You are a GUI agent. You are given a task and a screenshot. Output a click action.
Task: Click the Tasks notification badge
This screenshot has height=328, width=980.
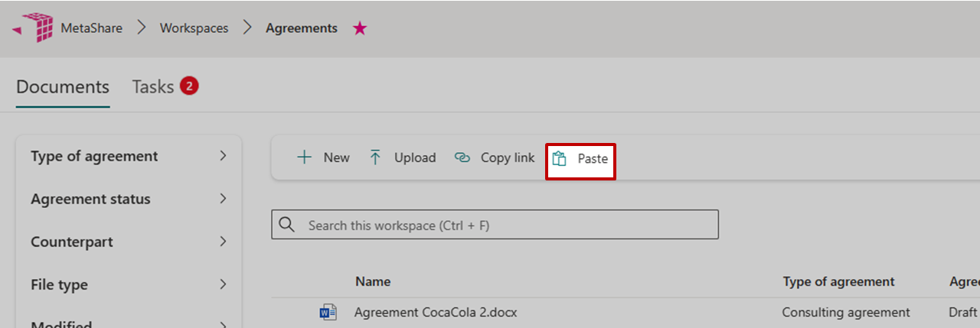[189, 86]
